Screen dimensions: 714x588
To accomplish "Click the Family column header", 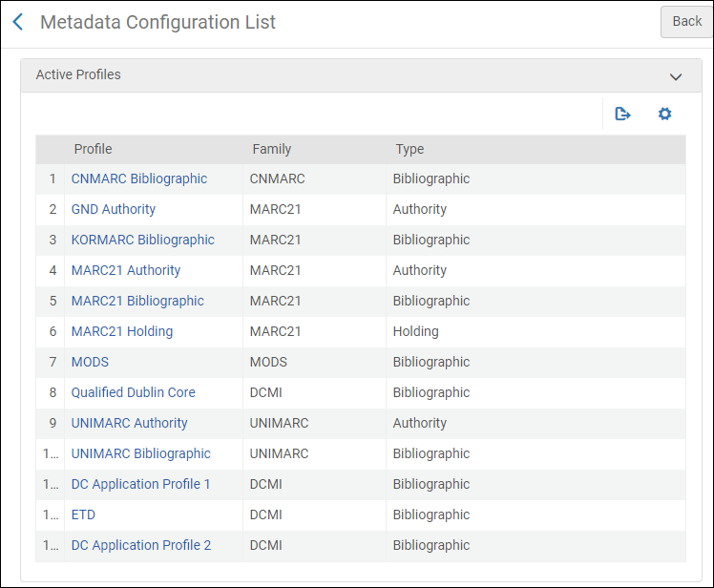I will [272, 149].
